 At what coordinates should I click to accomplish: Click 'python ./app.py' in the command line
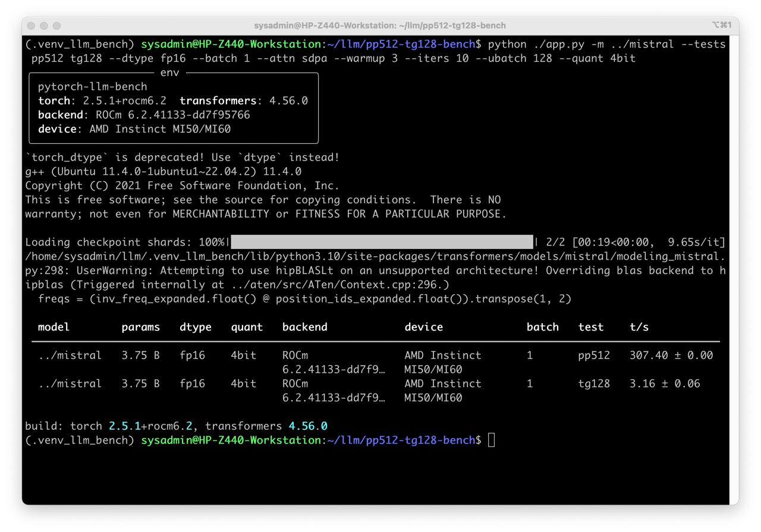click(536, 44)
